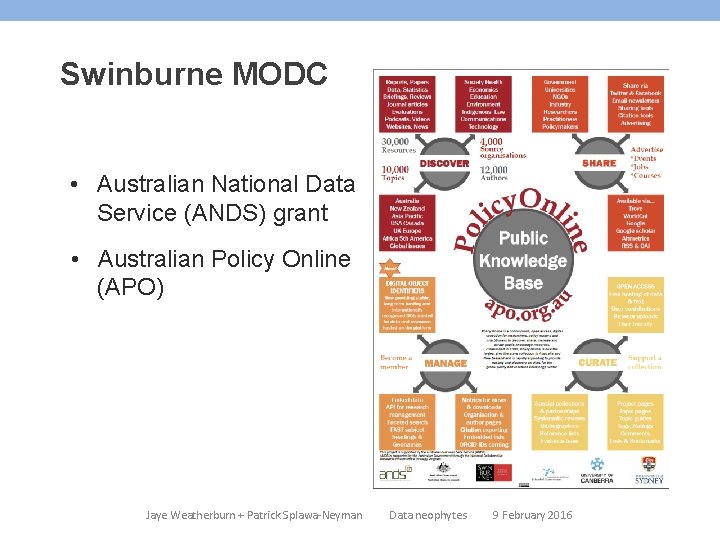This screenshot has height=540, width=720.
Task: Click the Metrics for views & downloads box
Action: click(x=484, y=422)
